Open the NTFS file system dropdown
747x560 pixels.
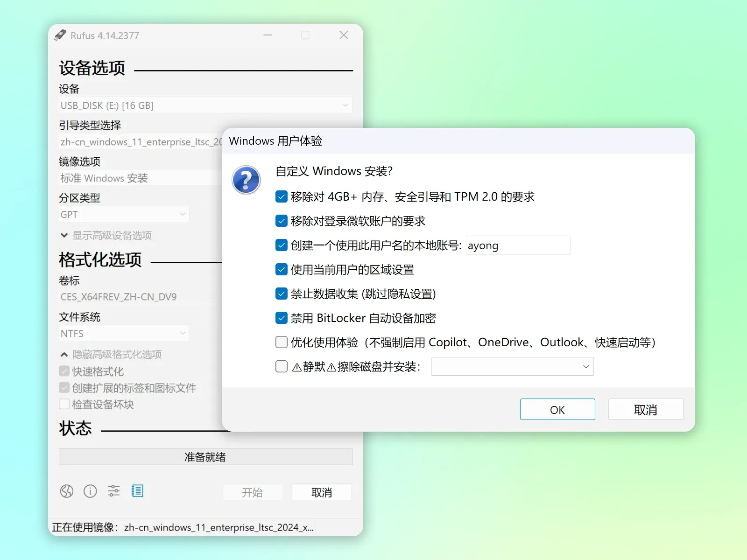coord(124,334)
